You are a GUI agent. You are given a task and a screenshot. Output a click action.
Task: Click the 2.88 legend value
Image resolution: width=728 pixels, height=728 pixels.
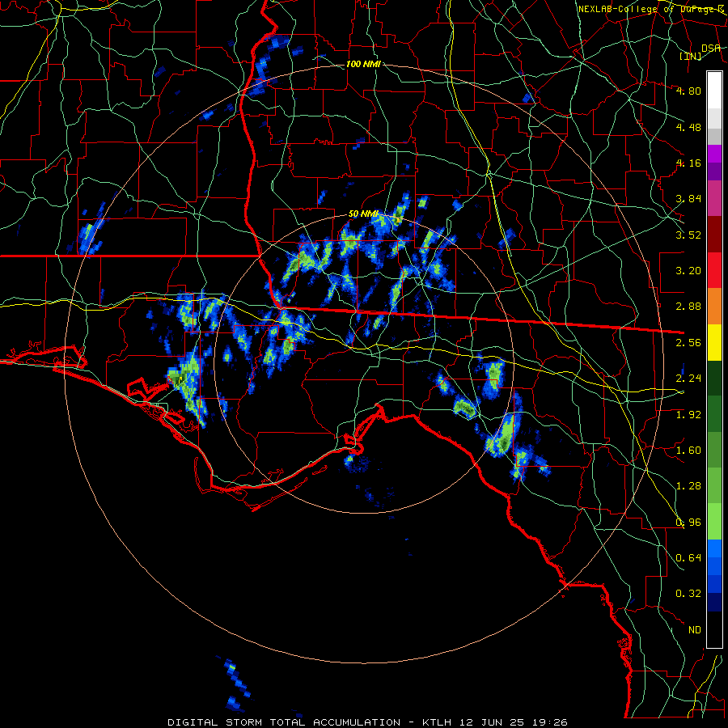[688, 307]
